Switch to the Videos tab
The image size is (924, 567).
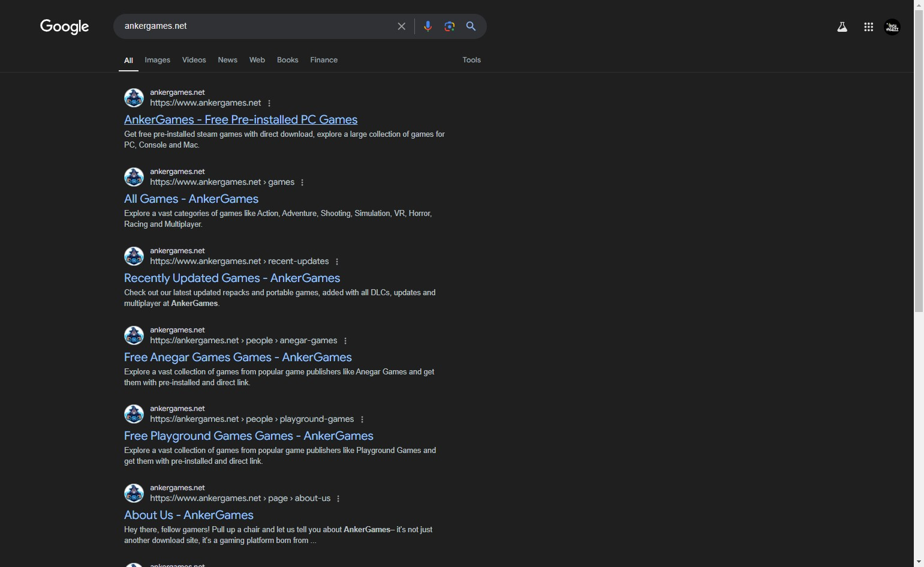[x=194, y=60]
